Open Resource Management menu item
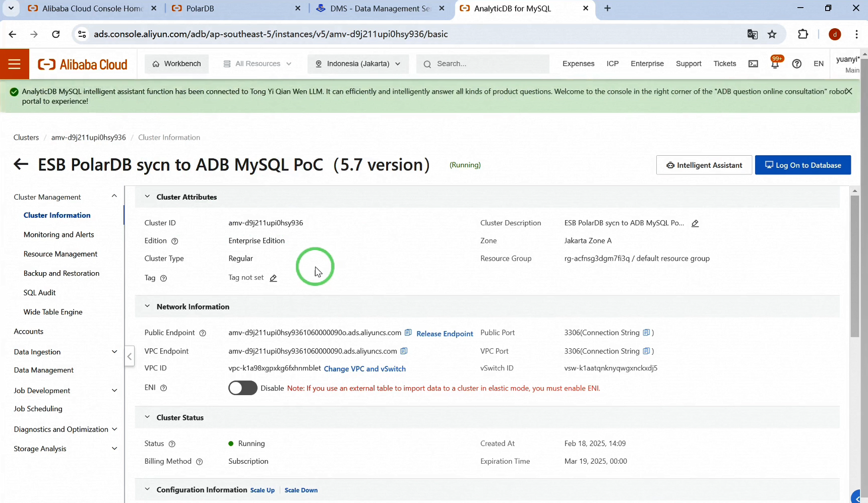 (60, 254)
